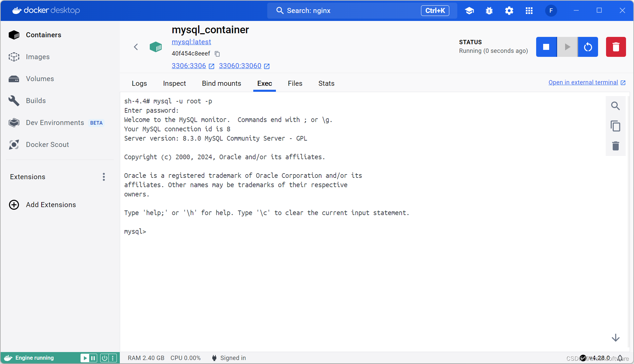Screen dimensions: 634x364
Task: Open the mysql:latest image link
Action: 191,42
